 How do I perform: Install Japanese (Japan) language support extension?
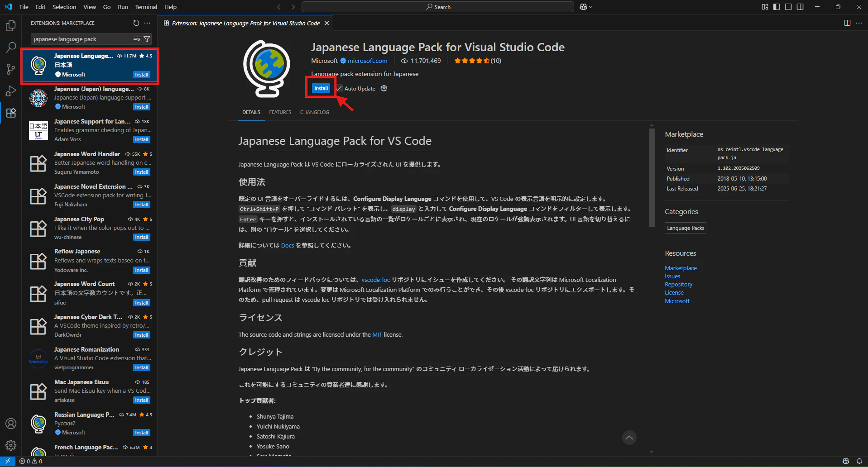click(x=141, y=107)
